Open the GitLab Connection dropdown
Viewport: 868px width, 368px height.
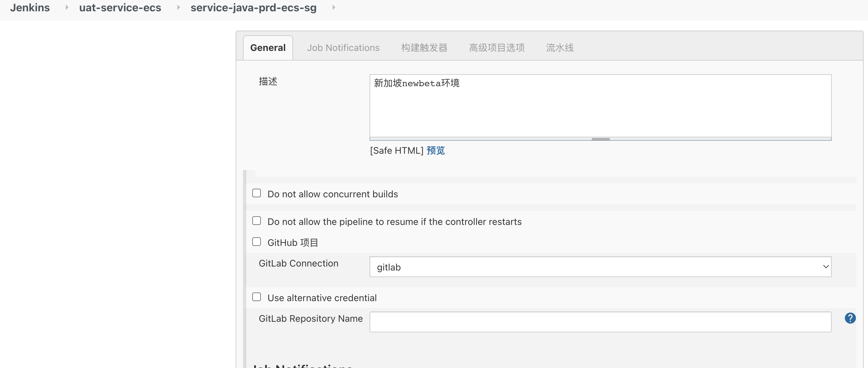tap(600, 267)
